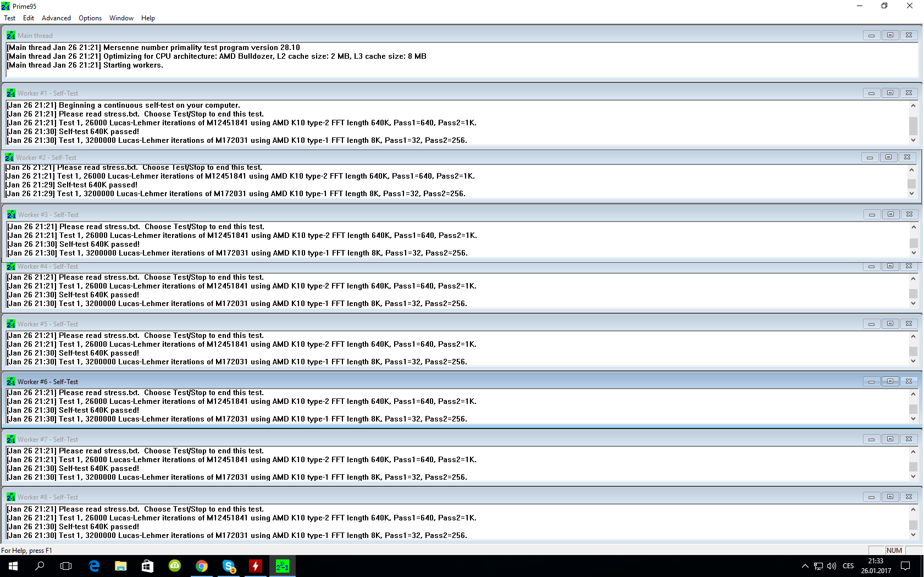Click the Worker #5 window icon

(x=11, y=324)
